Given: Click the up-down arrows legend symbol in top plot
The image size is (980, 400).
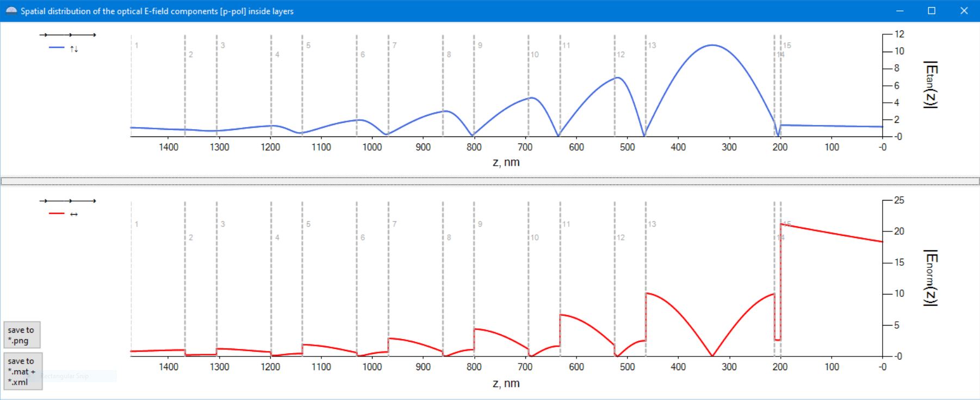Looking at the screenshot, I should [x=74, y=49].
